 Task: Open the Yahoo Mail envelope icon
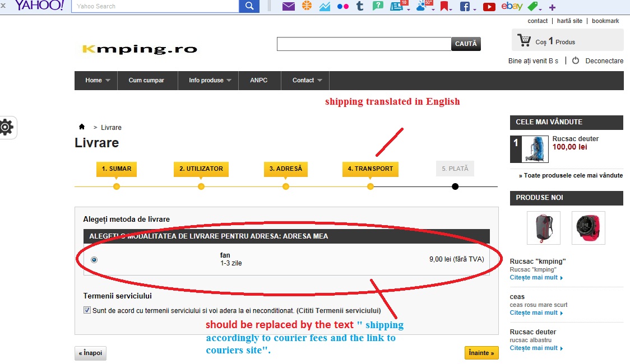(x=289, y=6)
